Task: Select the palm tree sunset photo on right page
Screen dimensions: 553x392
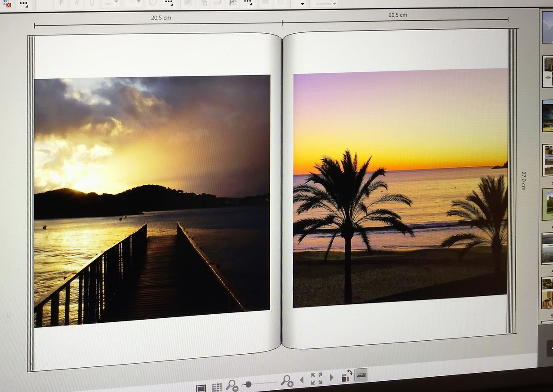Action: point(400,188)
